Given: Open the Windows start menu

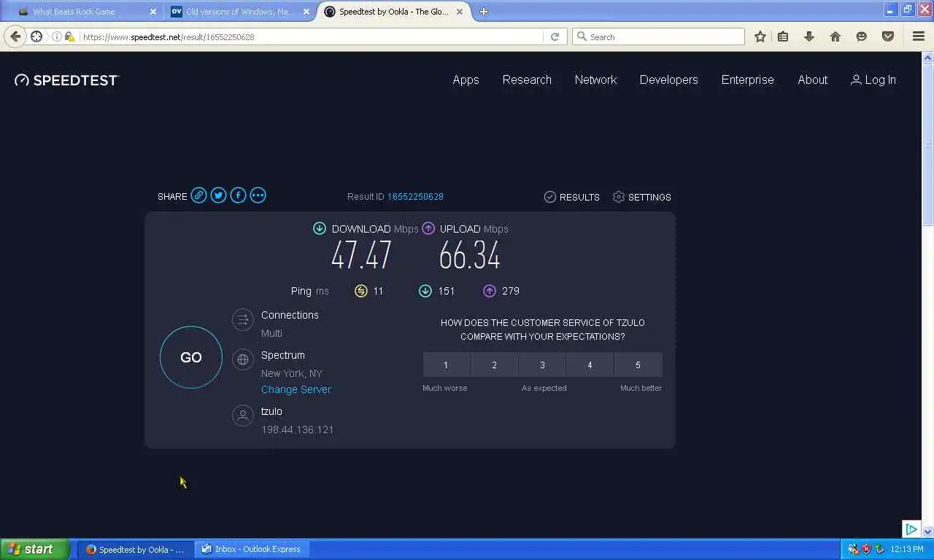Looking at the screenshot, I should click(x=35, y=549).
